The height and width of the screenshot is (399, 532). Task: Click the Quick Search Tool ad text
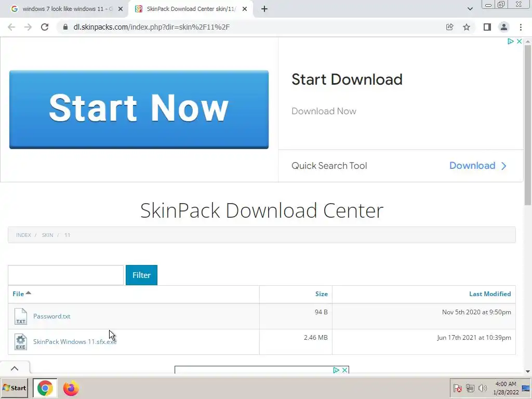(x=329, y=166)
